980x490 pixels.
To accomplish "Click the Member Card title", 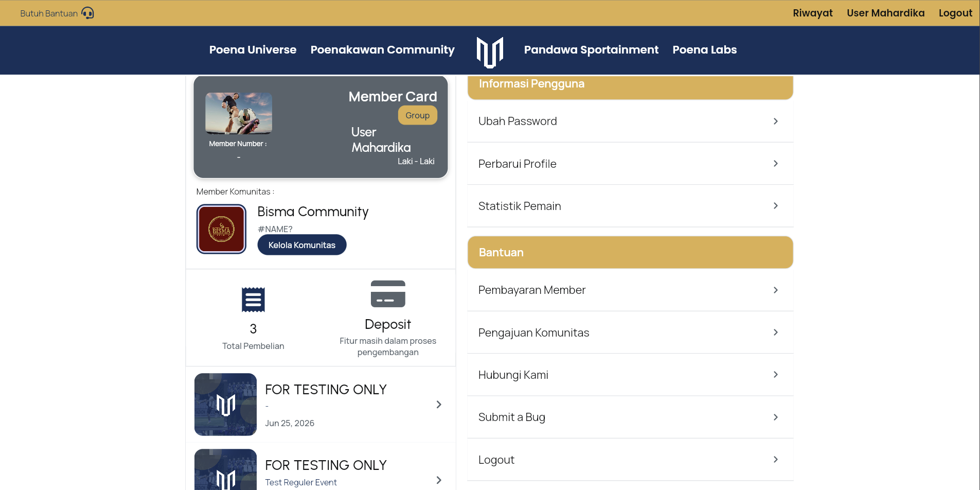I will point(393,97).
